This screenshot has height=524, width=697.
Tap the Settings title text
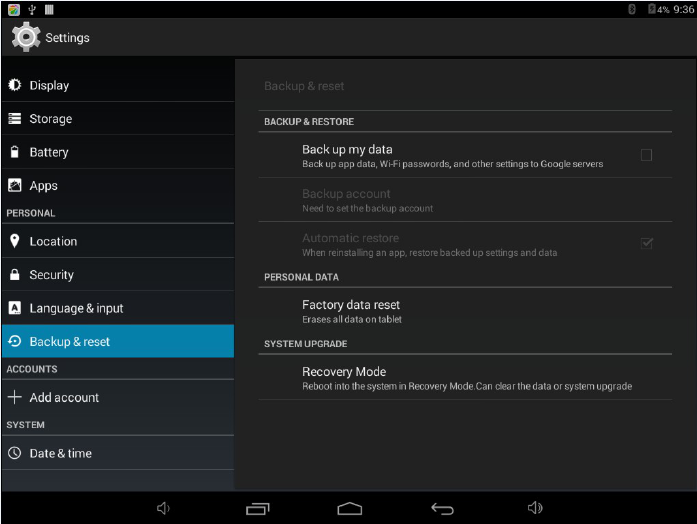[x=67, y=38]
